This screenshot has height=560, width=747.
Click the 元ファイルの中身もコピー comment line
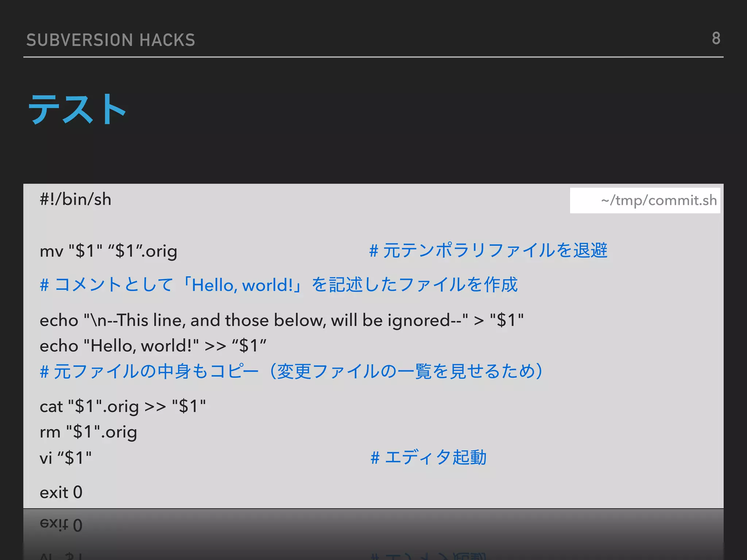coord(291,372)
